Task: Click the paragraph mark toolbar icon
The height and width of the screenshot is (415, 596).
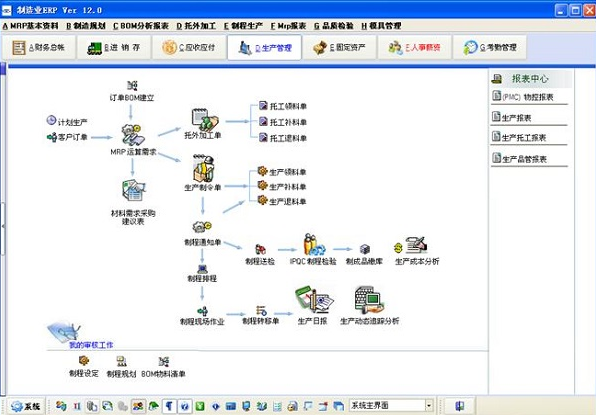Action: click(169, 406)
